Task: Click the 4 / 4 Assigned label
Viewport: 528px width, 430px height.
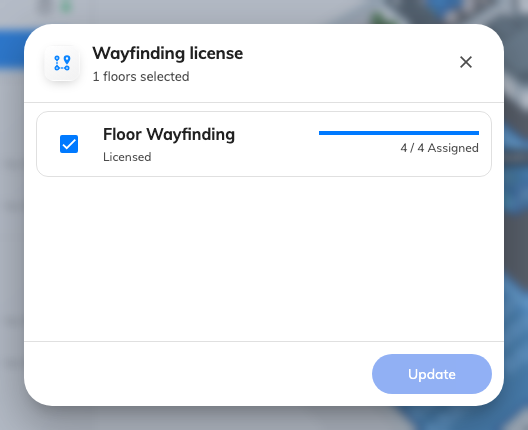Action: (x=439, y=148)
